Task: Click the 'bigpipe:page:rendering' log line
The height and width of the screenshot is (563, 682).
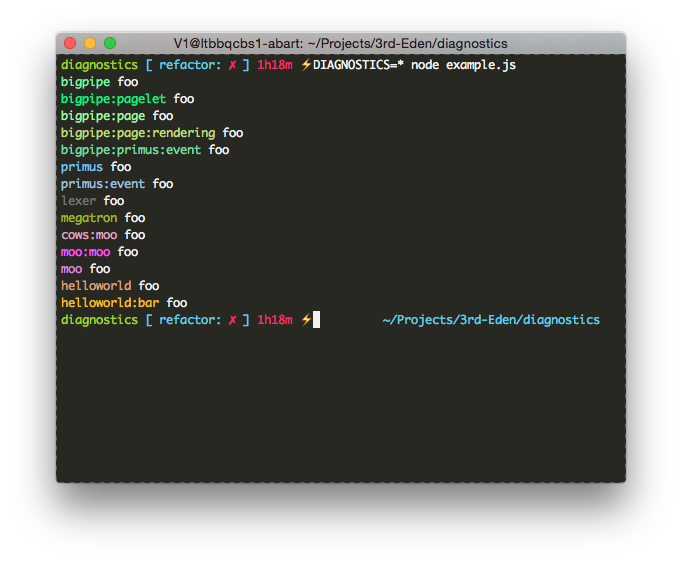Action: point(137,133)
